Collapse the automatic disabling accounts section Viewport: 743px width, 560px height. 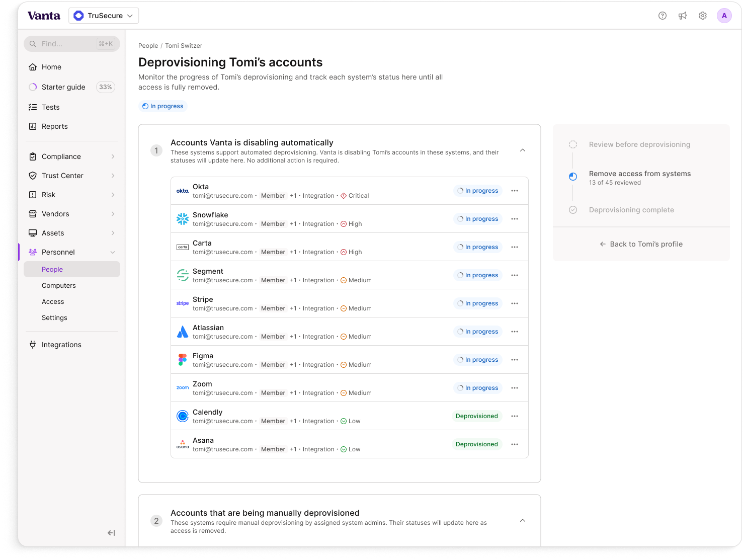point(523,150)
